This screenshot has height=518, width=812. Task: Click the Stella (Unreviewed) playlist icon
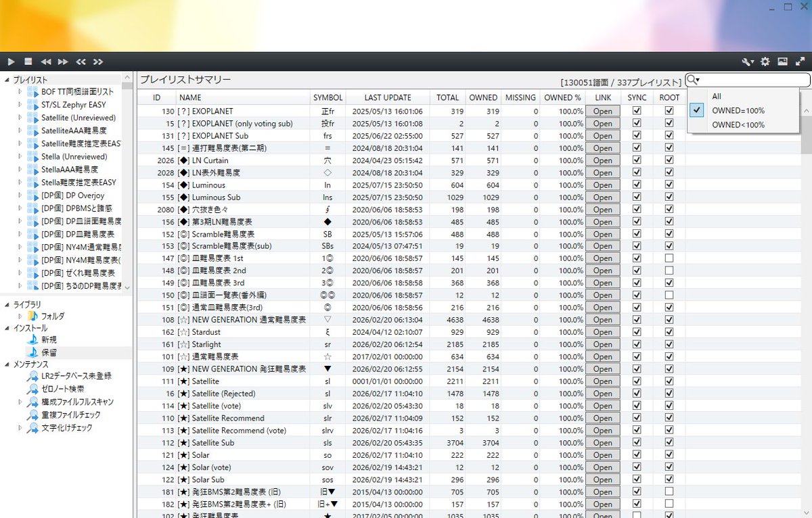[x=32, y=157]
